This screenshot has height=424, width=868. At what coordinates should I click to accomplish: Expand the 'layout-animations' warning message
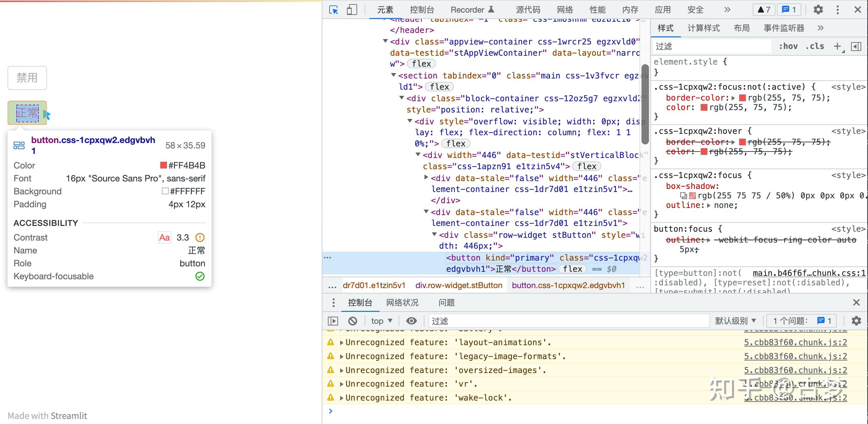point(341,342)
